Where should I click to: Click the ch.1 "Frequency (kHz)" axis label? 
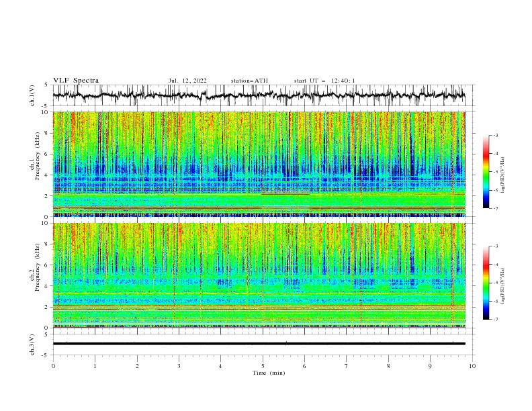coord(38,156)
